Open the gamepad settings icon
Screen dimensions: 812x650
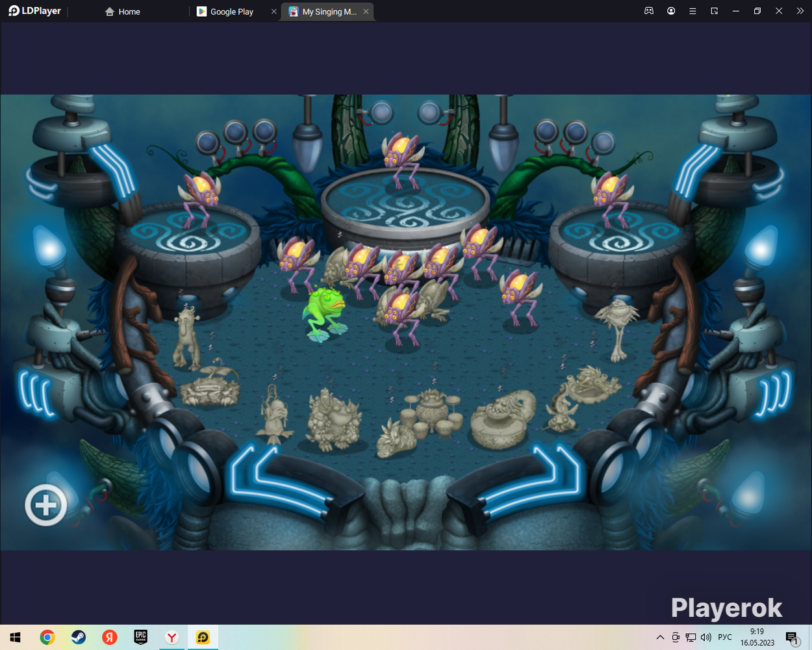click(x=649, y=11)
